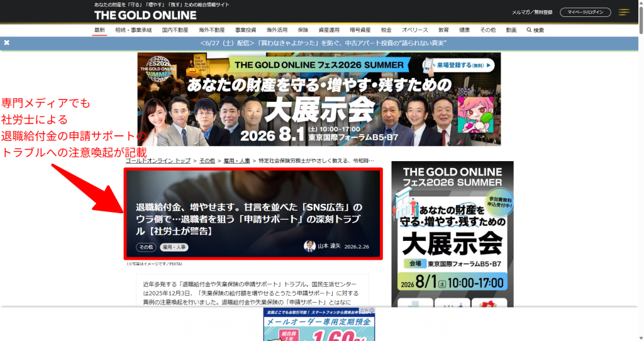
Task: Click 雇用・人事 breadcrumb link
Action: pos(236,160)
